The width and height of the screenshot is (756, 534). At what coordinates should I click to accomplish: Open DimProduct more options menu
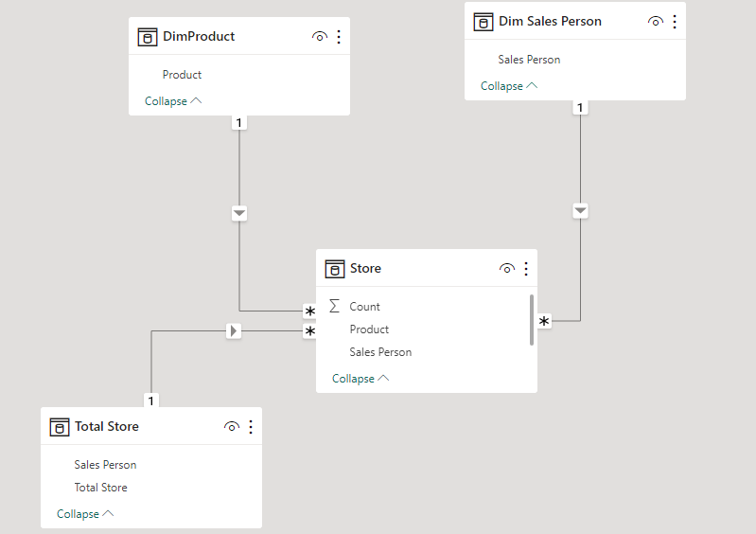point(339,37)
